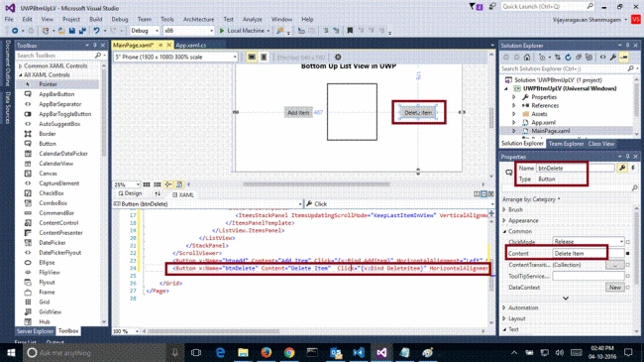Open the Architecture menu
644x362 pixels.
[x=198, y=19]
